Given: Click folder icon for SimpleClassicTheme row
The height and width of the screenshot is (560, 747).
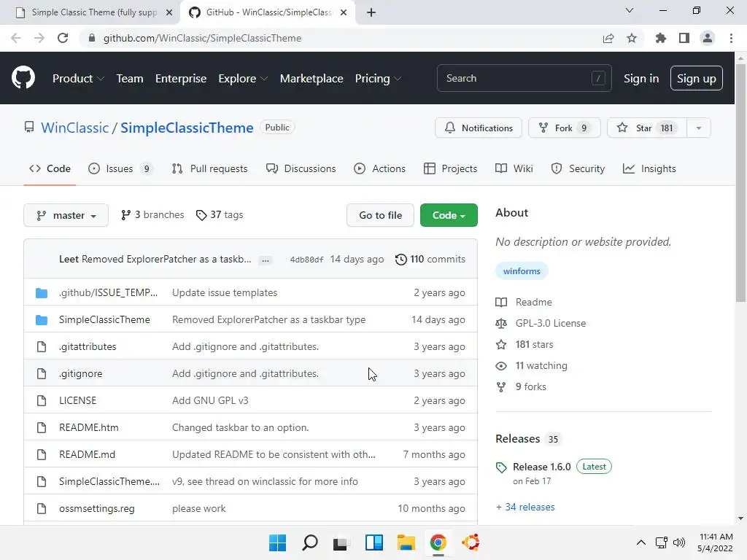Looking at the screenshot, I should (x=42, y=320).
